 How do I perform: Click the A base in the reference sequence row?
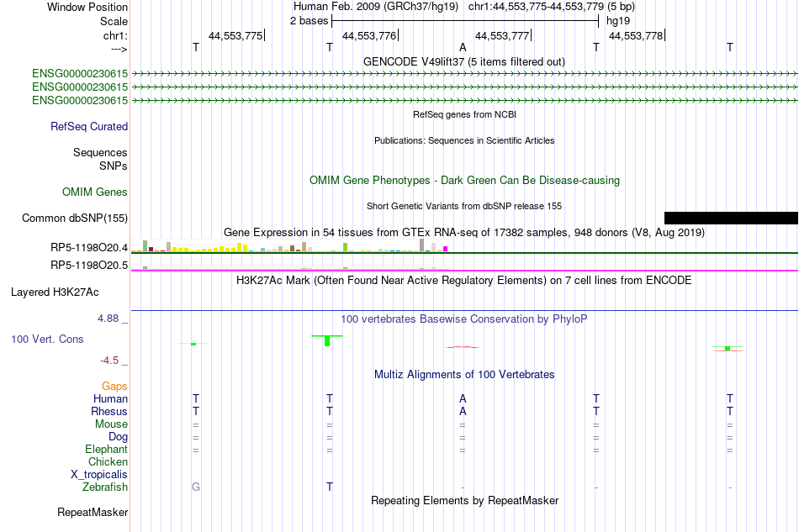[x=463, y=47]
